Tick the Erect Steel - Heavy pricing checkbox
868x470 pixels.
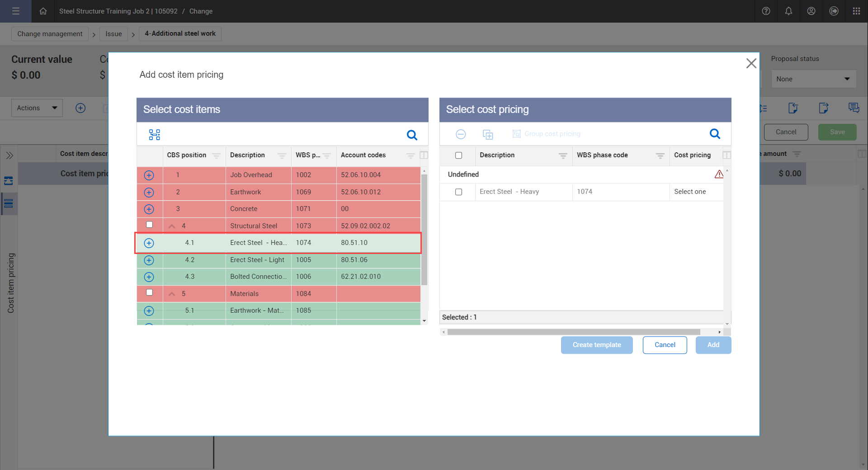click(458, 192)
